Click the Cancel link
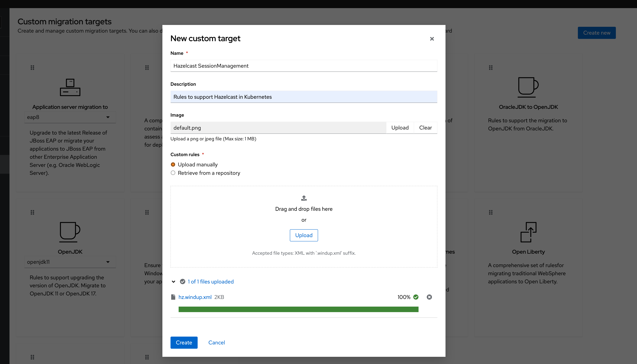Image resolution: width=637 pixels, height=364 pixels. (x=216, y=343)
